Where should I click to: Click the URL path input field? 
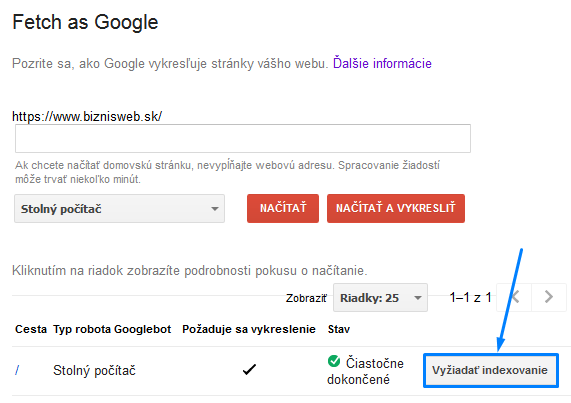coord(243,138)
